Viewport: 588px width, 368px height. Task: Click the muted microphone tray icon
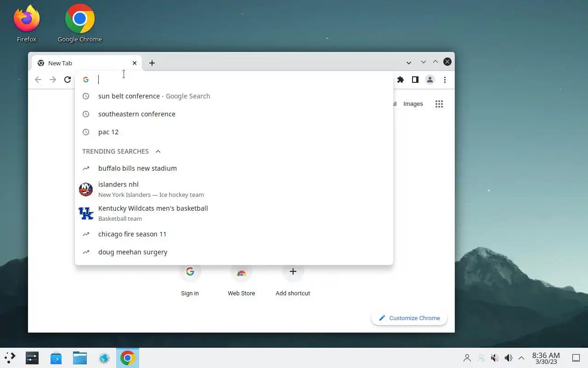pos(495,358)
